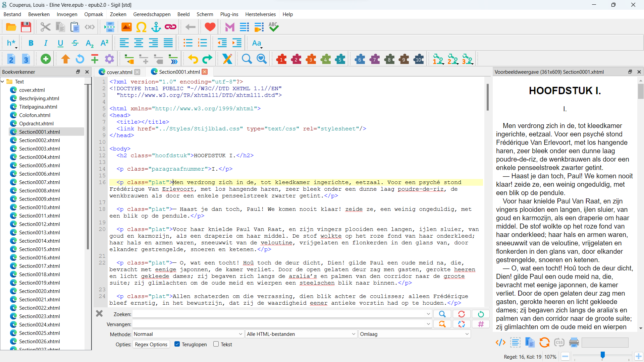Open the change case Aa dropdown
The height and width of the screenshot is (362, 644).
click(257, 43)
